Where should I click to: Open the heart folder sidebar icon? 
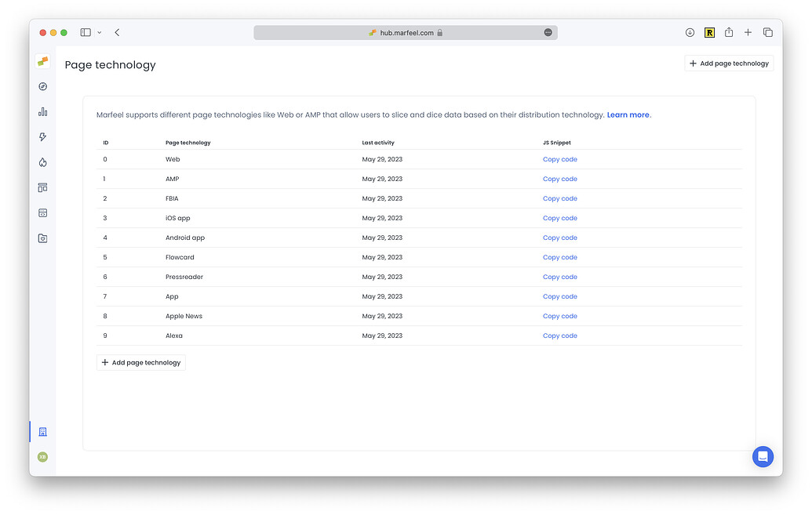pyautogui.click(x=42, y=238)
